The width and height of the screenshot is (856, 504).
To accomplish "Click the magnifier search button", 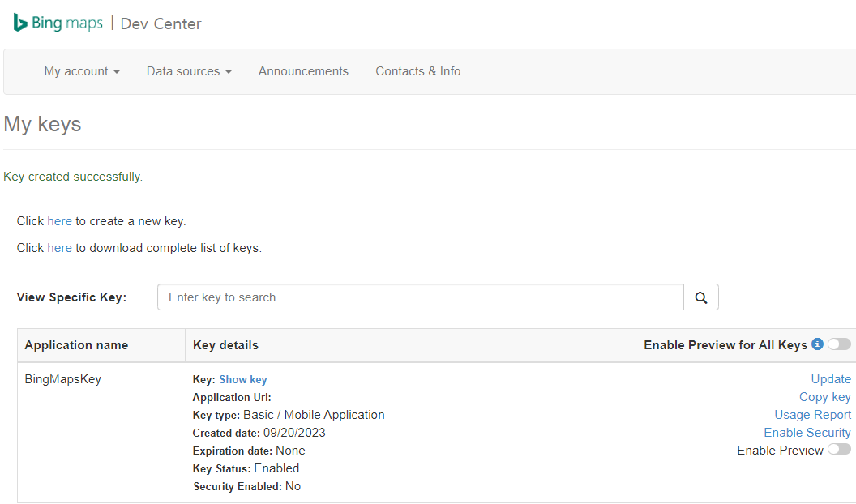I will tap(701, 297).
